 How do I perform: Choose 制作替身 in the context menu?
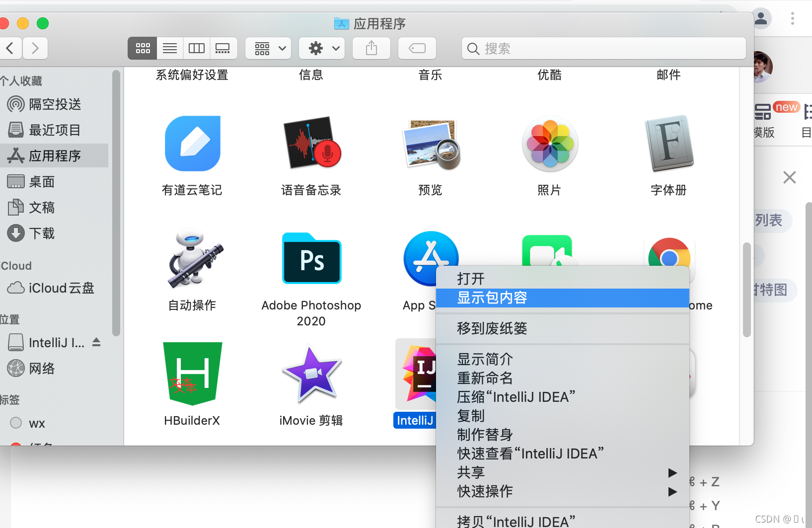[x=562, y=435]
